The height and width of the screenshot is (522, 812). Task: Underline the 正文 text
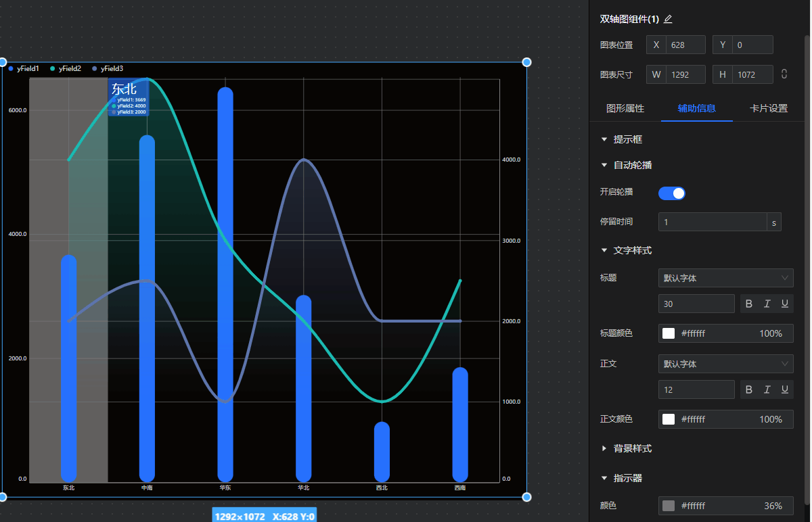785,389
